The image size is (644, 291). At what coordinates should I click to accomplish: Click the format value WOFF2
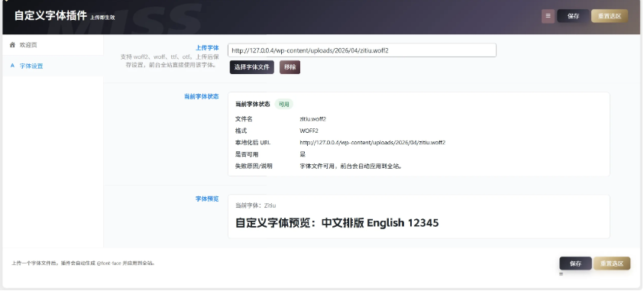(x=309, y=131)
